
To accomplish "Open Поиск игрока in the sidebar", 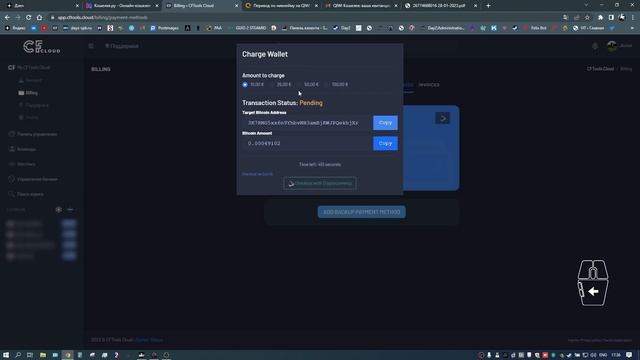I will [26, 194].
